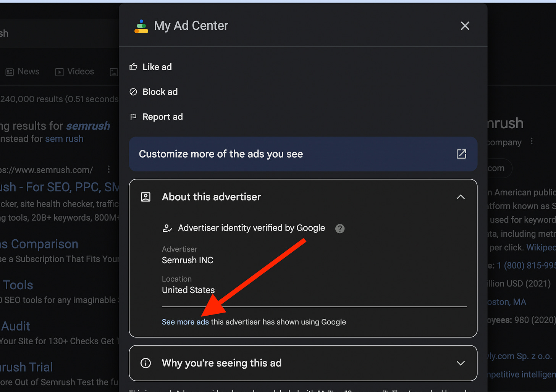This screenshot has height=392, width=556.
Task: Click the external link icon on Customize banner
Action: [461, 154]
